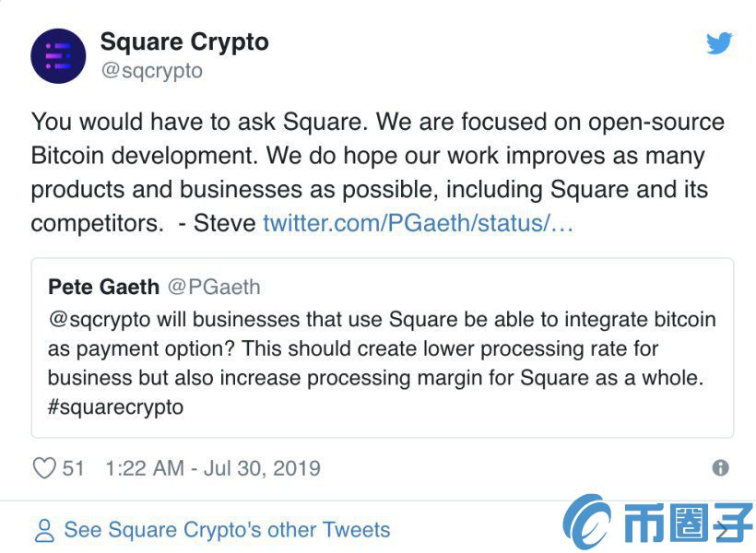This screenshot has width=756, height=553.
Task: Follow the #squarecrypto hashtag
Action: [x=116, y=406]
